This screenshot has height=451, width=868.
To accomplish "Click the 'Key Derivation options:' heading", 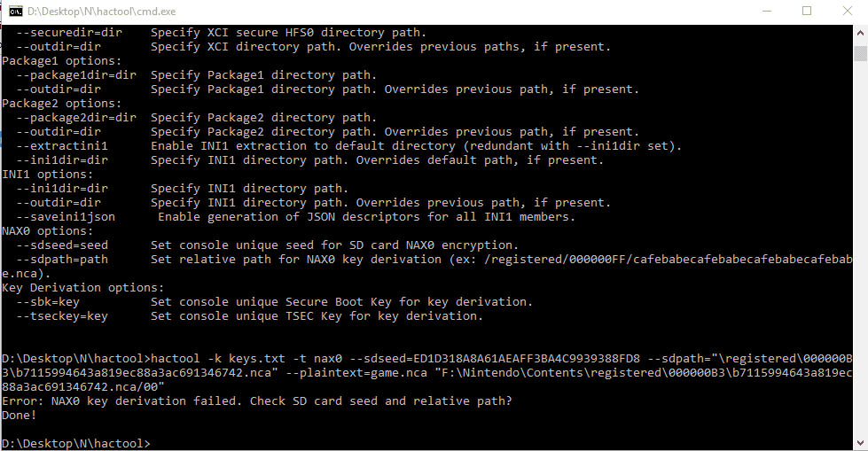I will (x=83, y=288).
